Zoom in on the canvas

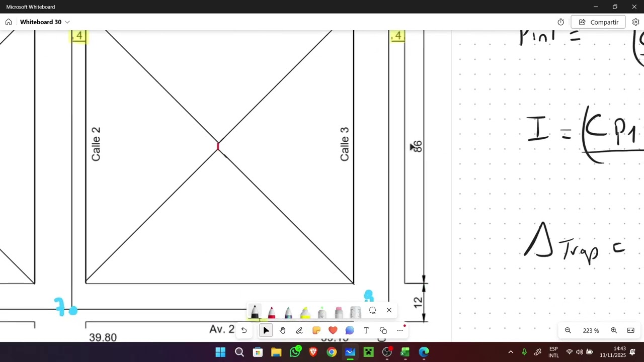pos(614,330)
